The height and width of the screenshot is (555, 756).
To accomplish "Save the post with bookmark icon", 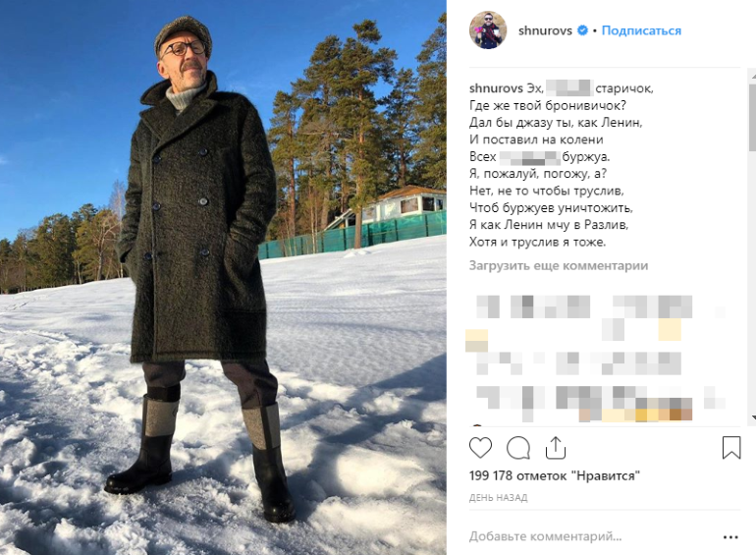I will pos(731,448).
